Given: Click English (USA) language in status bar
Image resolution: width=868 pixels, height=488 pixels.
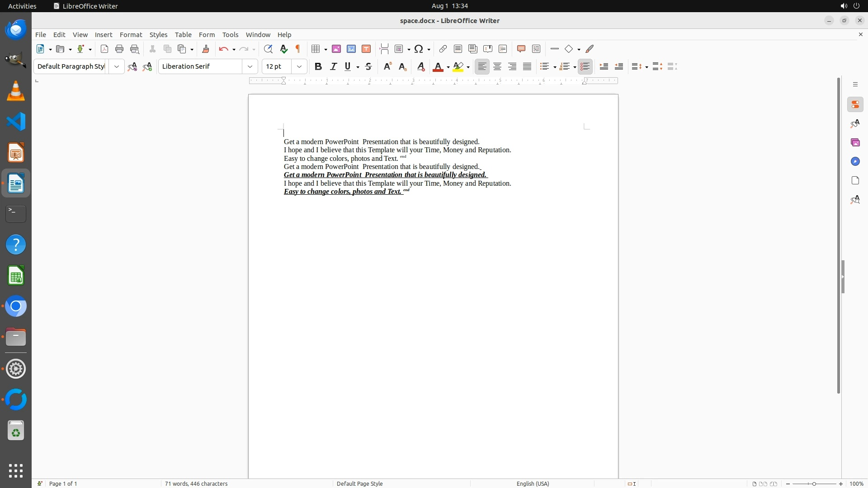Looking at the screenshot, I should click(x=533, y=483).
